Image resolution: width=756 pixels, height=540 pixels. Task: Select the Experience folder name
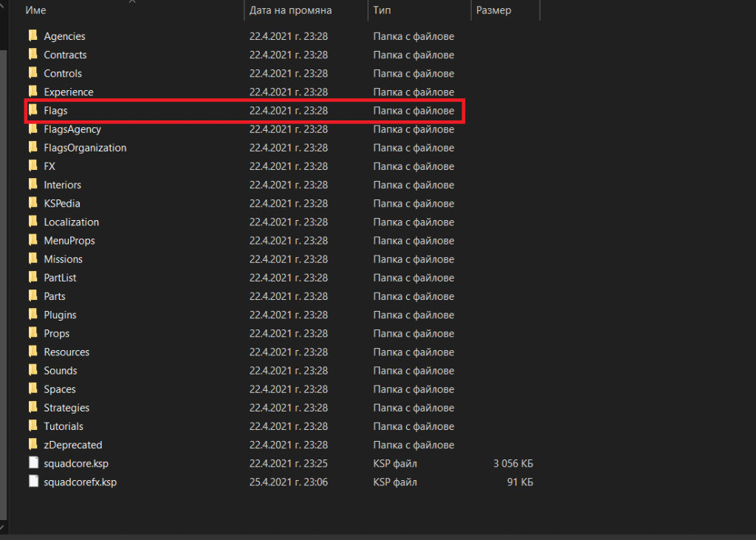[x=68, y=92]
